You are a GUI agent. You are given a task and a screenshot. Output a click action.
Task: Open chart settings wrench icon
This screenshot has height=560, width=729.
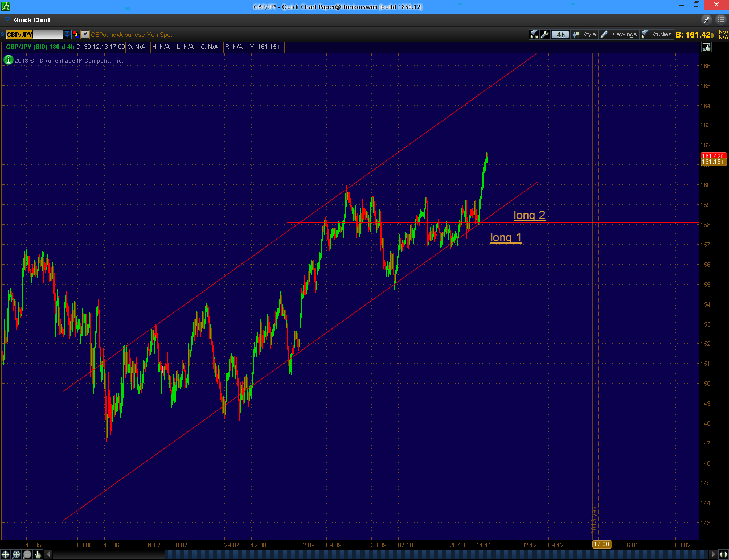544,34
